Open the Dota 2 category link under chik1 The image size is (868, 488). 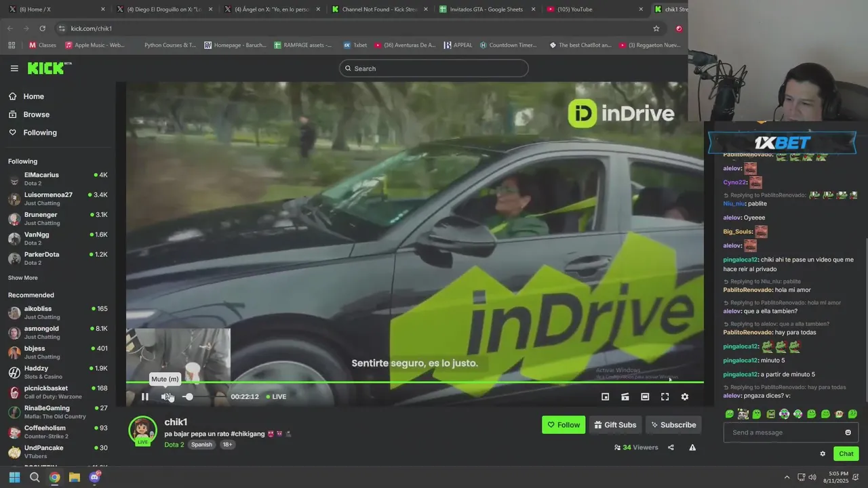[174, 445]
